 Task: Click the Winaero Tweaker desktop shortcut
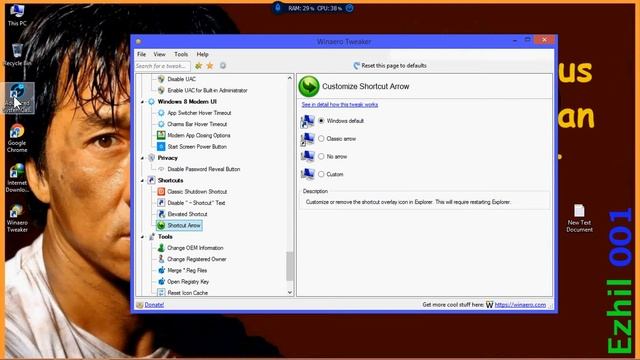pyautogui.click(x=17, y=219)
